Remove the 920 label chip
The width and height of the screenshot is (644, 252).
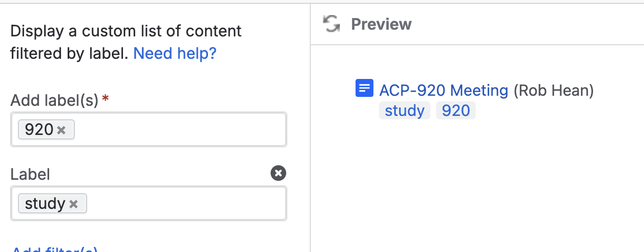[61, 130]
